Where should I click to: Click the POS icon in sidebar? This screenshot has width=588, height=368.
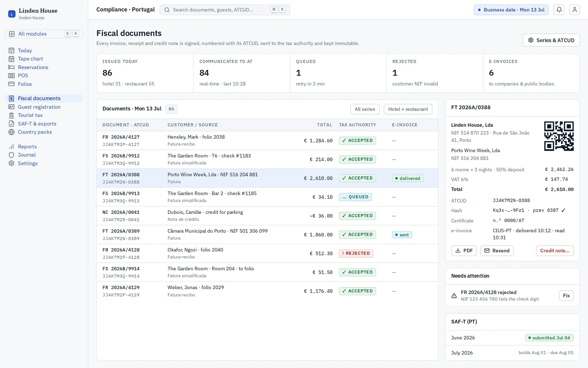(x=11, y=76)
